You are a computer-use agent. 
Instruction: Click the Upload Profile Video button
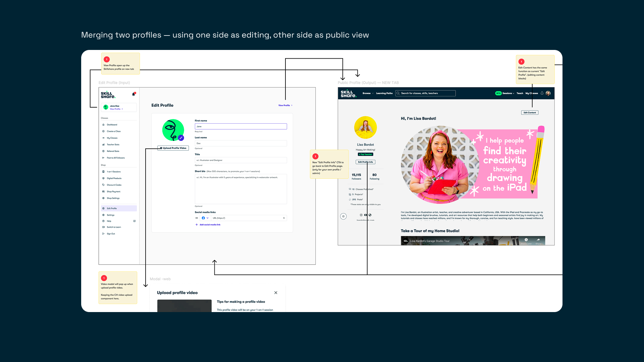pos(173,148)
